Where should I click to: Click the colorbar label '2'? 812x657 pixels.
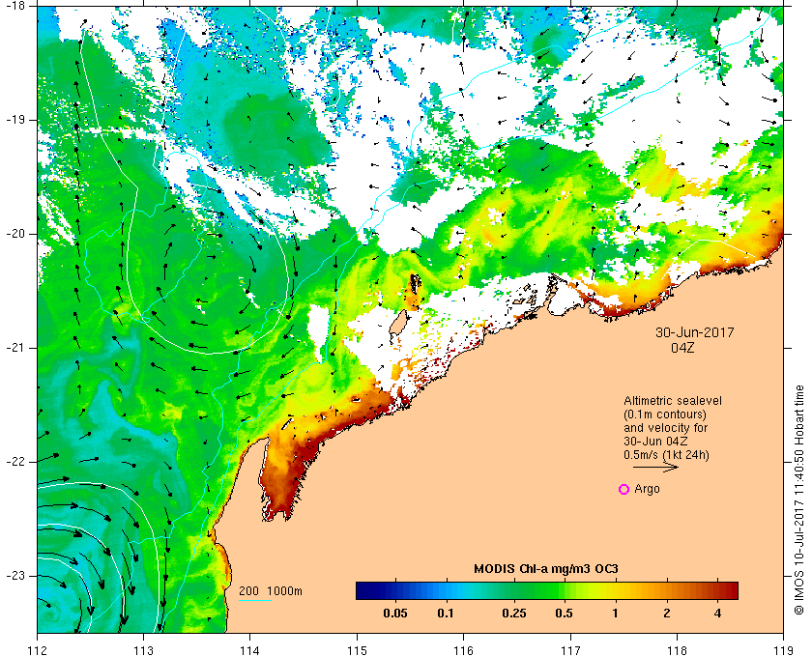(666, 614)
